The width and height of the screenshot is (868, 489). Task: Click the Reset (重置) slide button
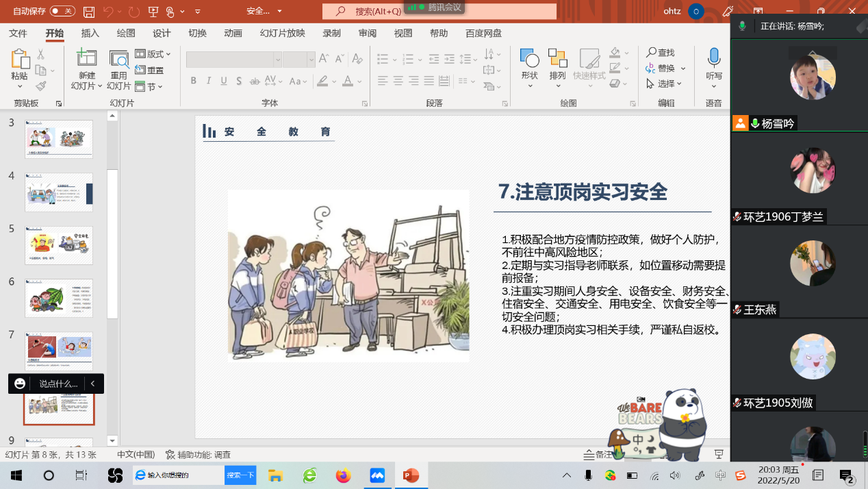150,70
